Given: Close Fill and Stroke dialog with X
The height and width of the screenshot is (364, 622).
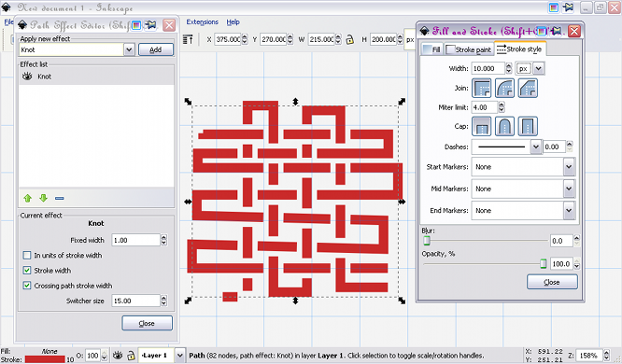Looking at the screenshot, I should 573,31.
